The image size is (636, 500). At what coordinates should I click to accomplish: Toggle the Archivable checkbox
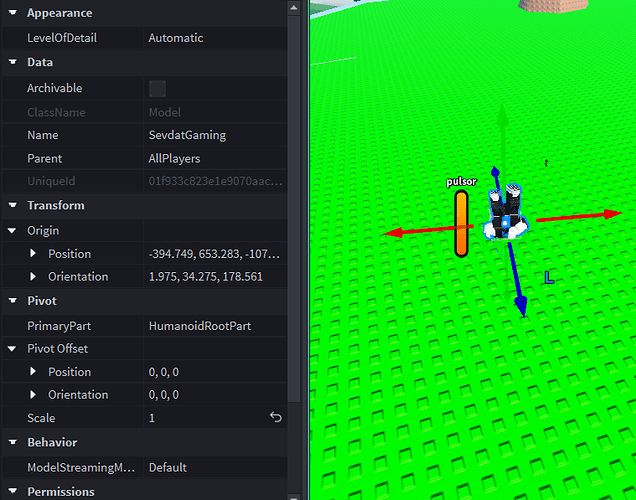(x=157, y=88)
